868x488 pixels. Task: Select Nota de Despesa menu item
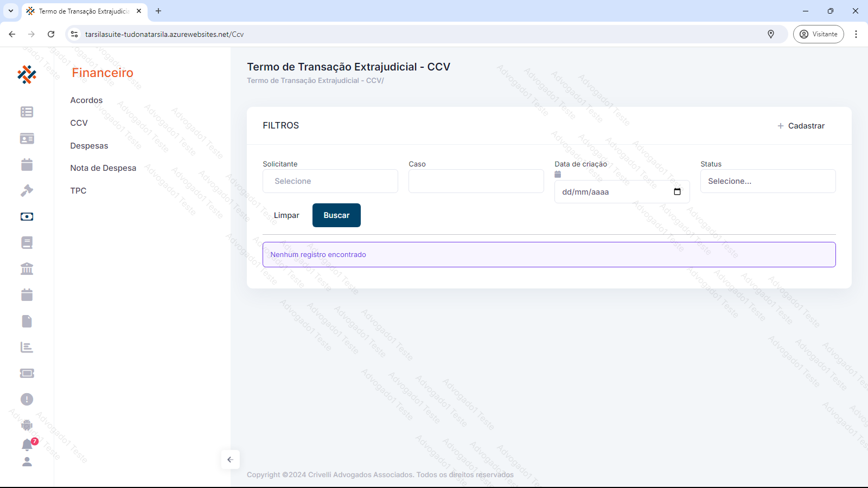click(103, 168)
